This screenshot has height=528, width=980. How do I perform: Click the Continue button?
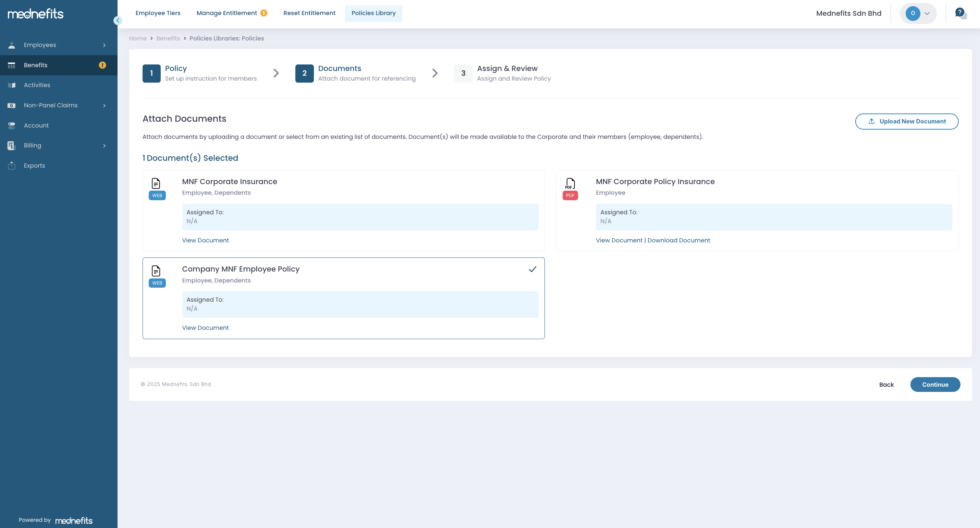[x=935, y=384]
